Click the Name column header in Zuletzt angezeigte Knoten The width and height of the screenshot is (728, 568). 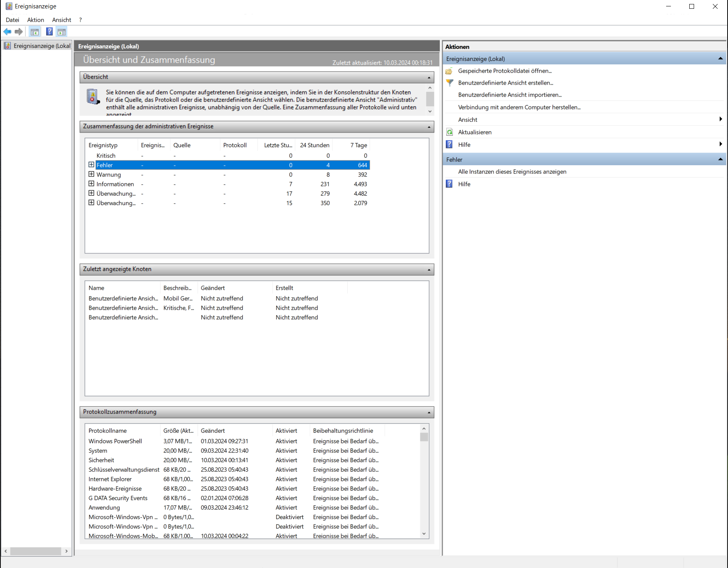(x=123, y=288)
